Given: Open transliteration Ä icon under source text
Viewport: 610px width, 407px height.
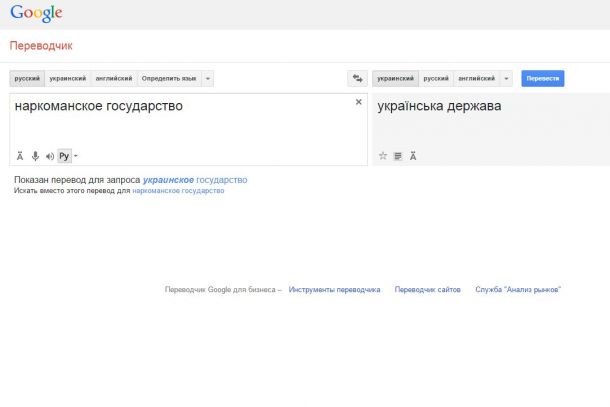Looking at the screenshot, I should 20,156.
